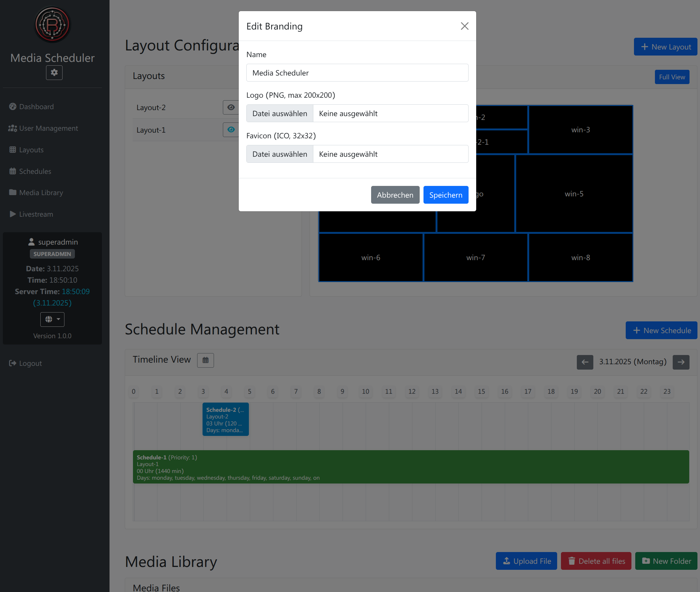
Task: Open Media Library in sidebar
Action: (41, 193)
